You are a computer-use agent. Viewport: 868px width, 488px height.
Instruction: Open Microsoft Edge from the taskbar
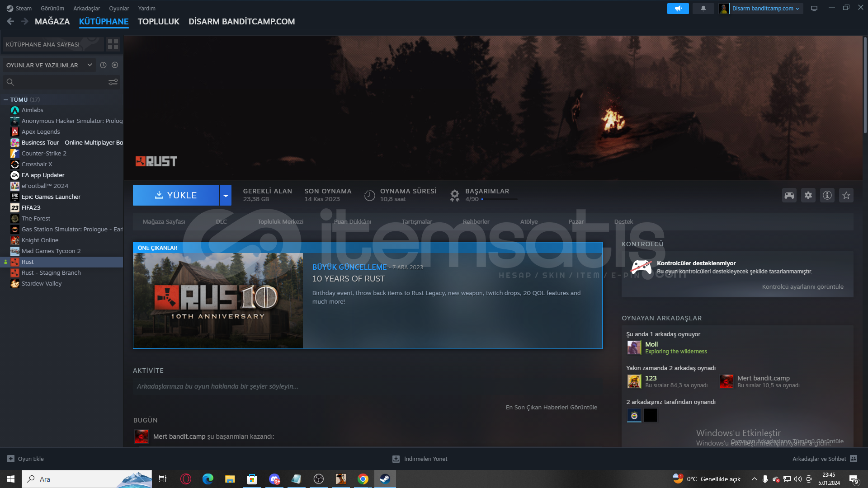coord(208,479)
